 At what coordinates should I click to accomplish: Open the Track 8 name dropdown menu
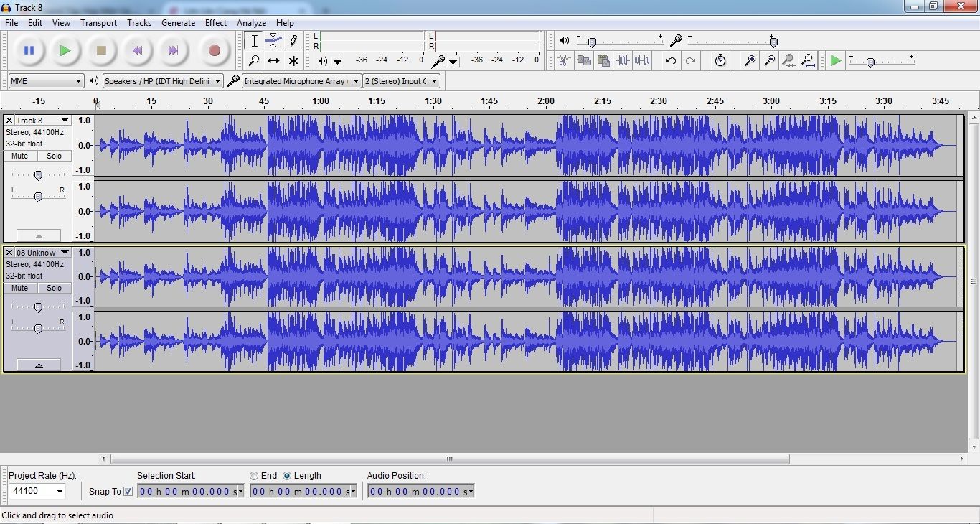click(x=43, y=121)
